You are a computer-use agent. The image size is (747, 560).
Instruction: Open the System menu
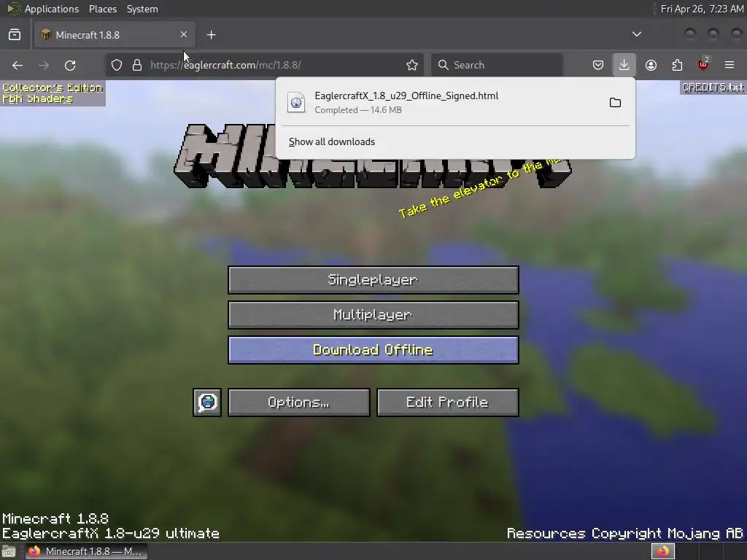pyautogui.click(x=142, y=9)
